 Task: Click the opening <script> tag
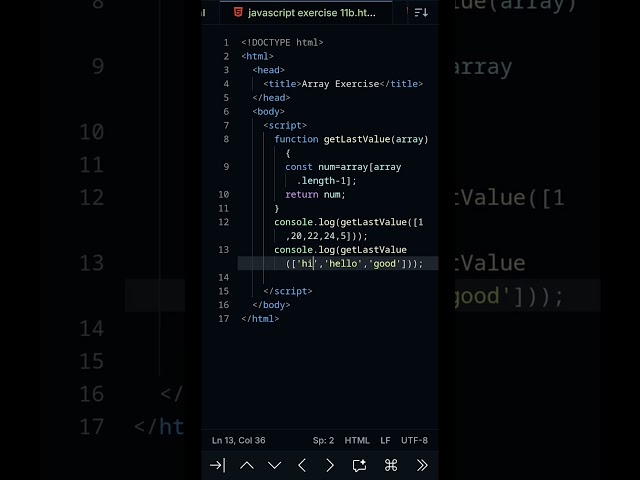285,125
